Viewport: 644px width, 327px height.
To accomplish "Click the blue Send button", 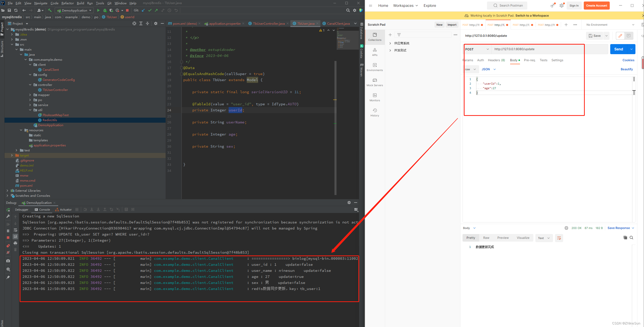I will tap(619, 49).
